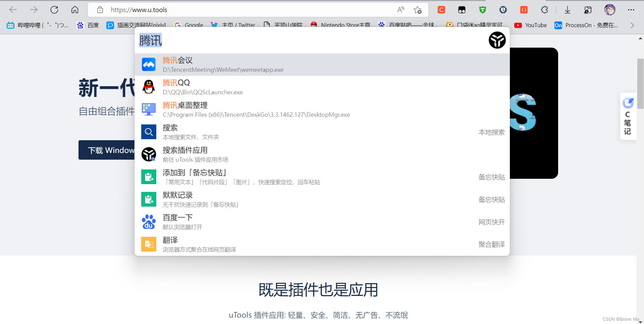Go to browser home page icon
This screenshot has width=644, height=324.
coord(75,10)
